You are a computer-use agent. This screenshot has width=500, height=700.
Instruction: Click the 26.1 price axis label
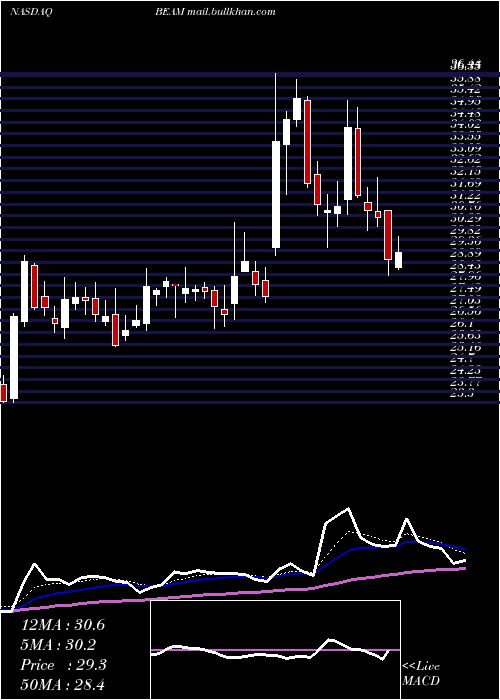pyautogui.click(x=462, y=323)
